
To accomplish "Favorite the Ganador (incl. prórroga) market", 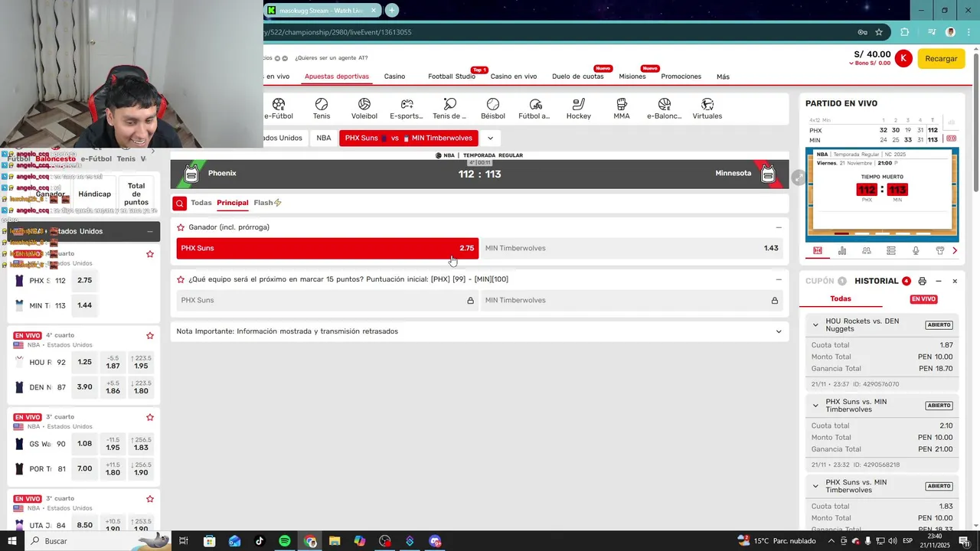I will tap(181, 227).
